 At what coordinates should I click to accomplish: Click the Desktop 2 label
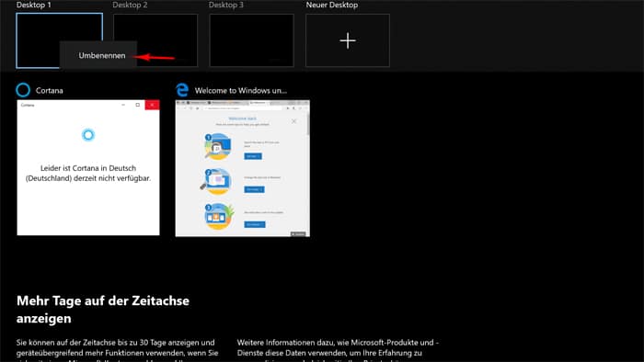[130, 5]
